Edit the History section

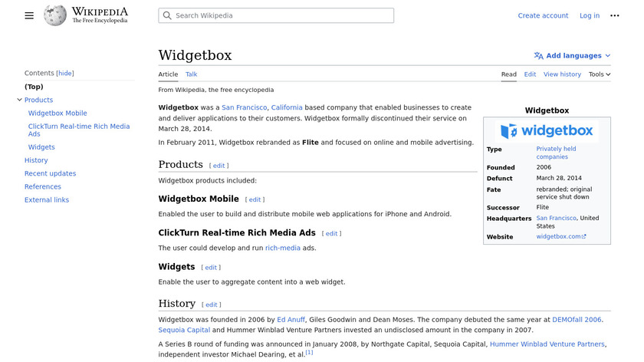click(x=213, y=304)
